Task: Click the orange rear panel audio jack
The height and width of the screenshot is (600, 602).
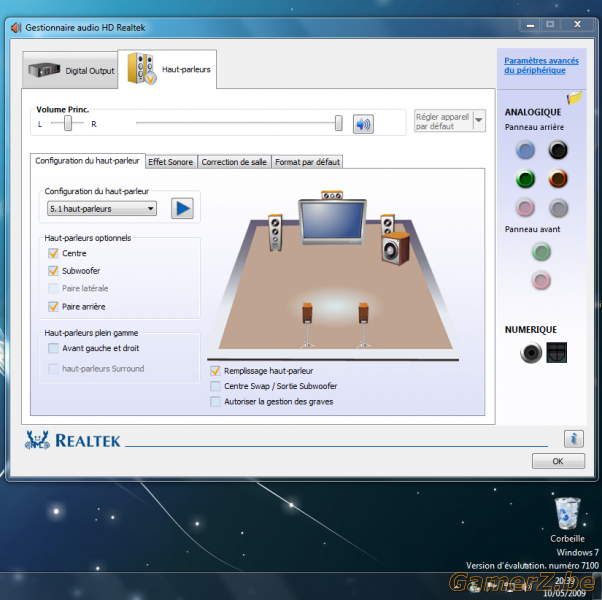Action: (x=557, y=179)
